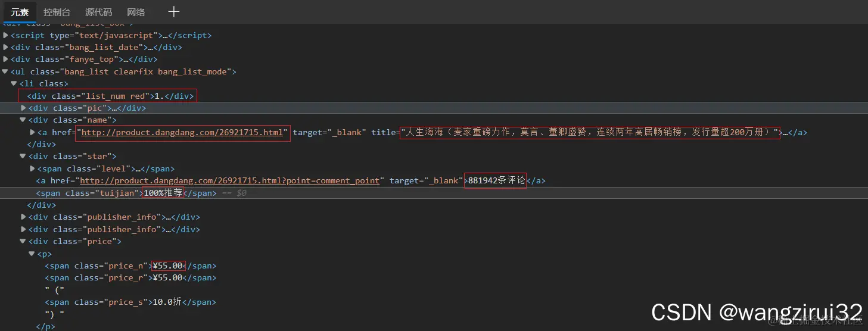
Task: Expand the span class level node
Action: (x=32, y=168)
